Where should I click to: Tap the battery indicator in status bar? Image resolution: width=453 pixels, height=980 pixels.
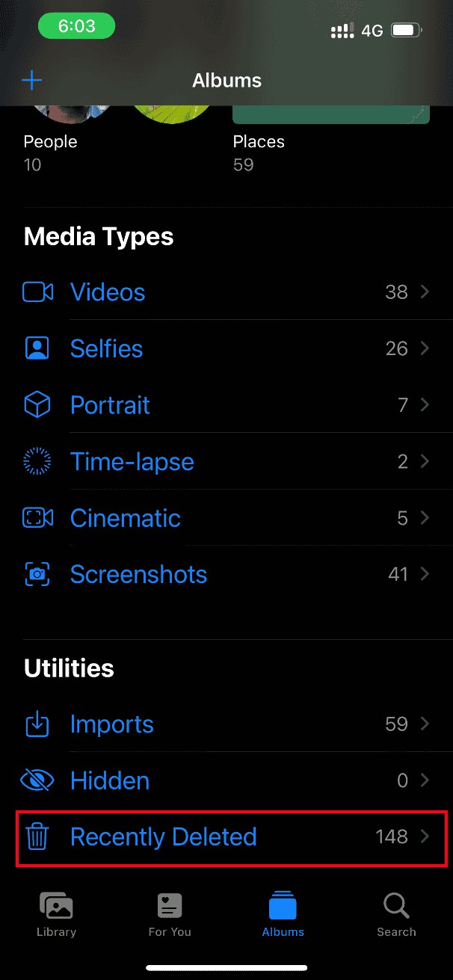pos(407,31)
